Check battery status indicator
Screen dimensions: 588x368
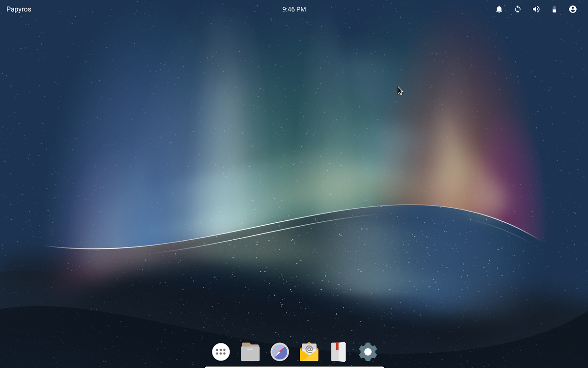point(554,9)
